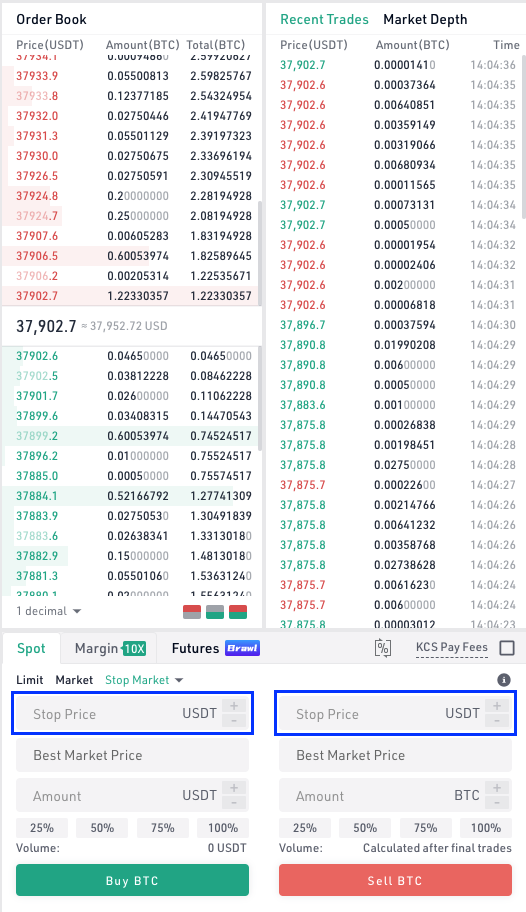Set sell amount to 50%
Screen dimensions: 526x912
365,828
